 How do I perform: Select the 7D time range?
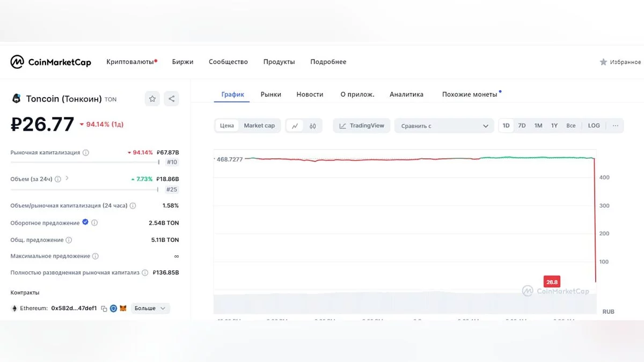pyautogui.click(x=522, y=125)
